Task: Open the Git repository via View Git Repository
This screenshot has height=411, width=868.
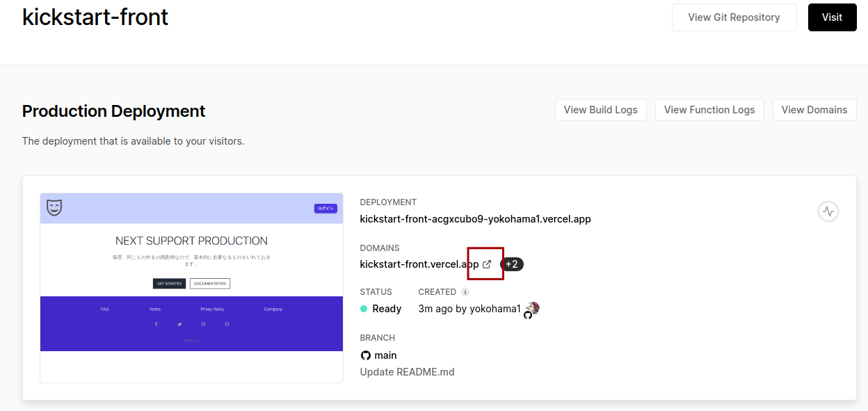Action: point(734,17)
